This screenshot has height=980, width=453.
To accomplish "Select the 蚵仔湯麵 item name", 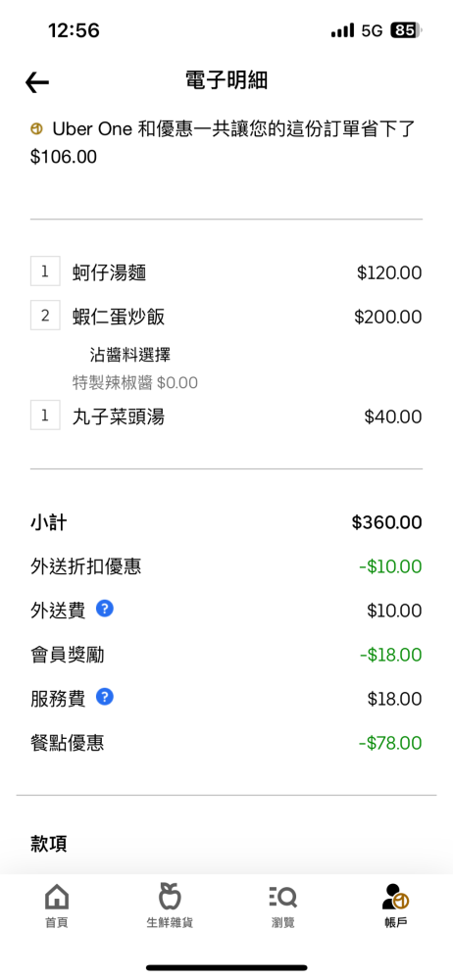I will [110, 272].
